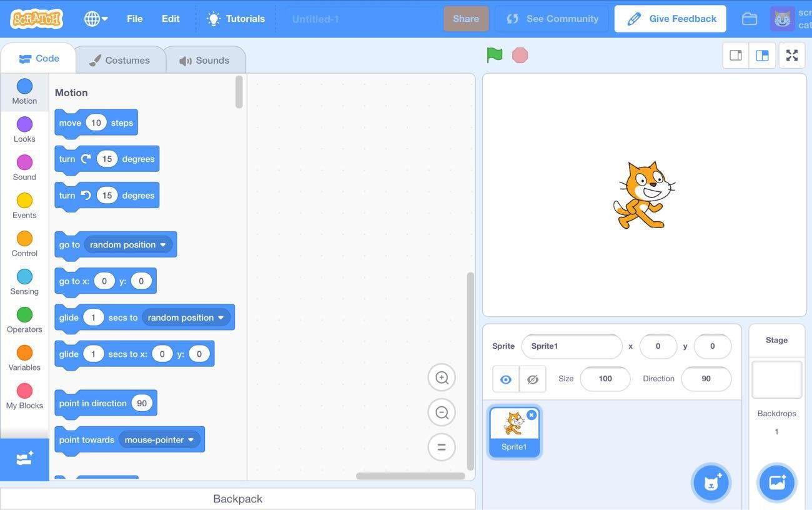Switch to the Costumes tab
The width and height of the screenshot is (812, 510).
119,60
